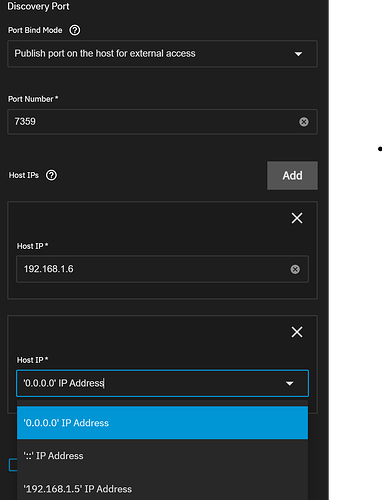
Task: Open help tooltip for Host IPs
Action: pos(51,175)
